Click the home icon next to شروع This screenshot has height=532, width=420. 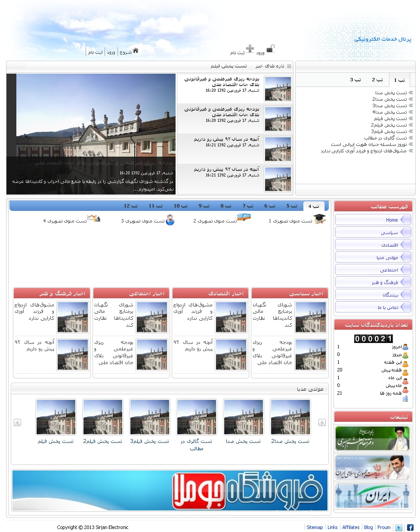tap(135, 50)
